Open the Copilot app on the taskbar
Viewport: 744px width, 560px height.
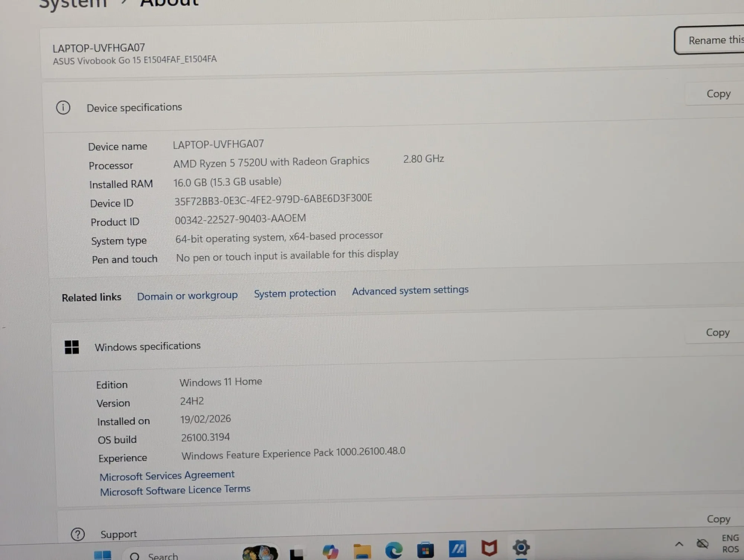coord(330,551)
